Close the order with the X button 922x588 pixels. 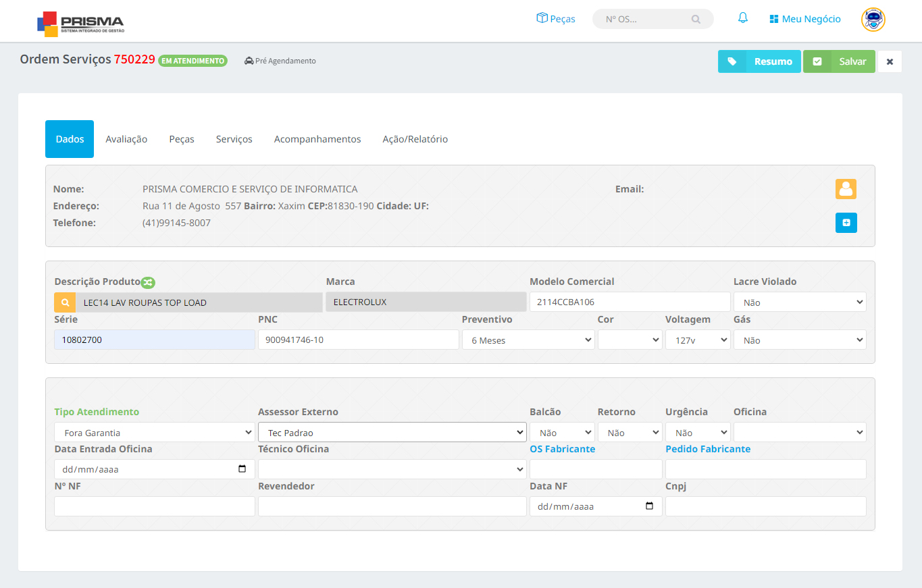tap(890, 61)
